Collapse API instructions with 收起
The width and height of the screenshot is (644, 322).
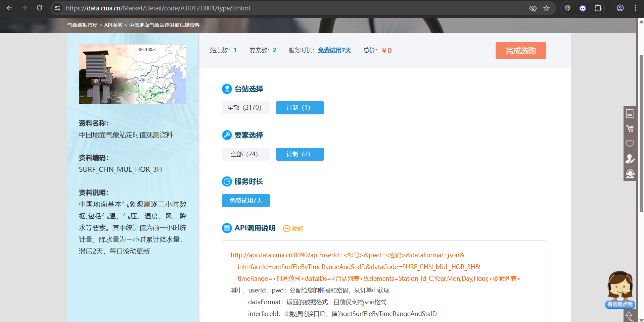coord(293,228)
